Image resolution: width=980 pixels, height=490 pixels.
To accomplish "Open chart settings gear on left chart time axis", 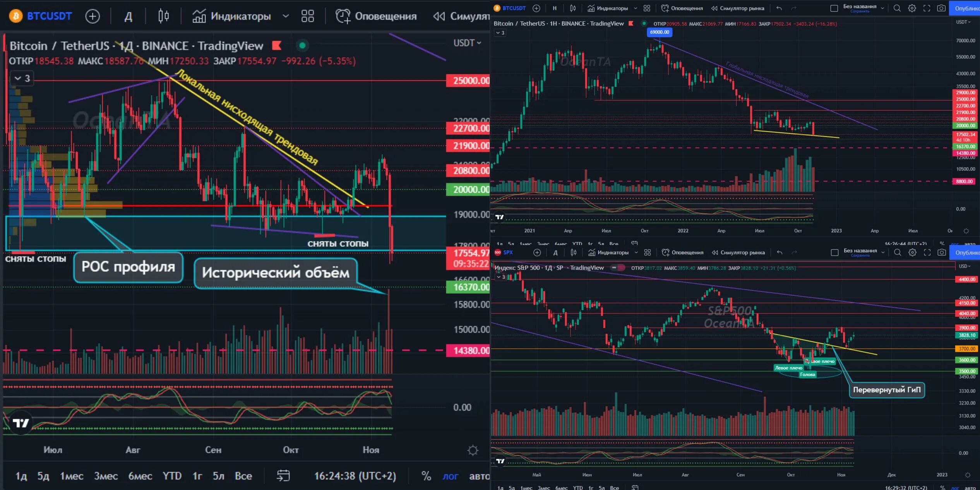I will coord(473,450).
